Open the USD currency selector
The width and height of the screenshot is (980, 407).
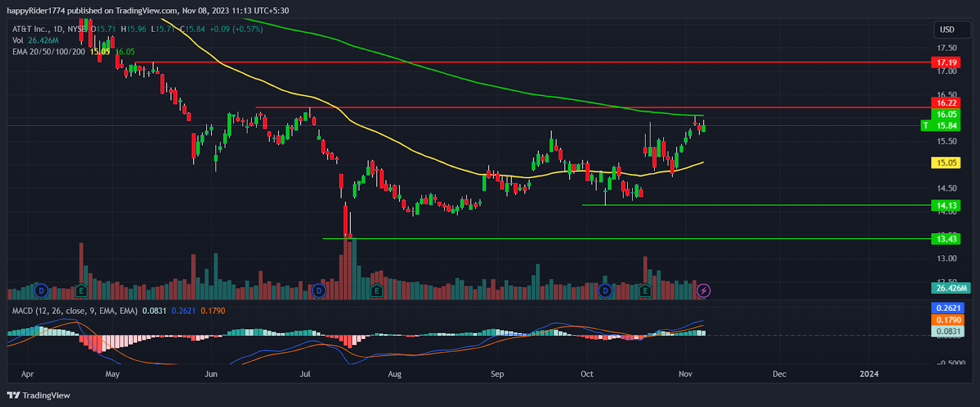pos(951,29)
